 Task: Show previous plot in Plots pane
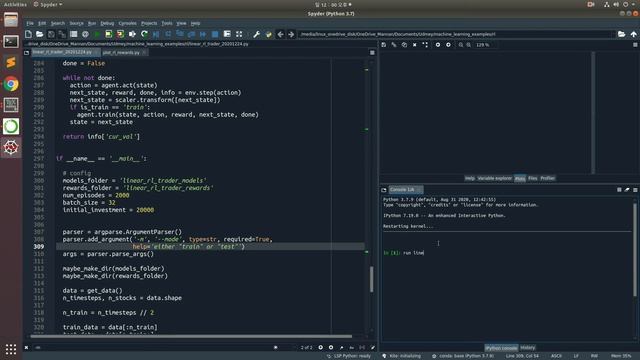coord(438,45)
